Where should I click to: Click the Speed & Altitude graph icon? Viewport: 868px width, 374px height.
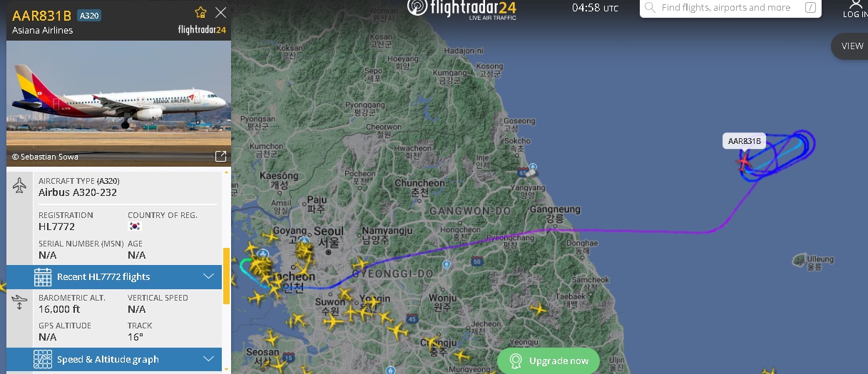click(43, 360)
